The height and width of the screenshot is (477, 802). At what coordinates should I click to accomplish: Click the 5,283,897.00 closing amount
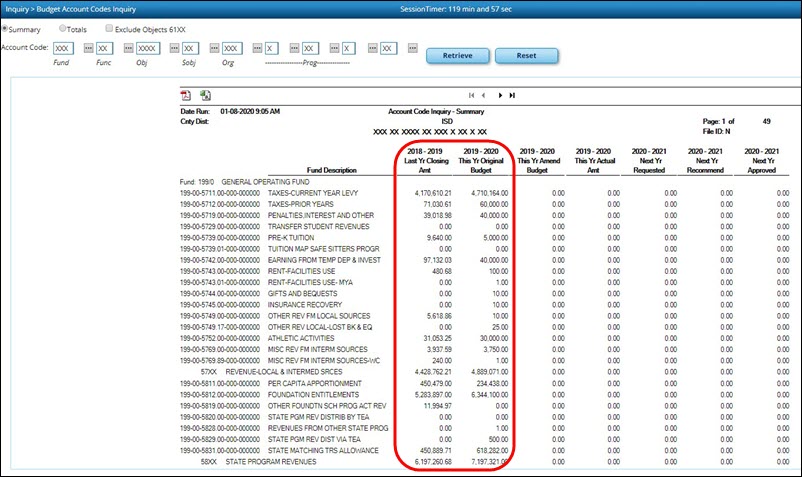click(x=433, y=395)
